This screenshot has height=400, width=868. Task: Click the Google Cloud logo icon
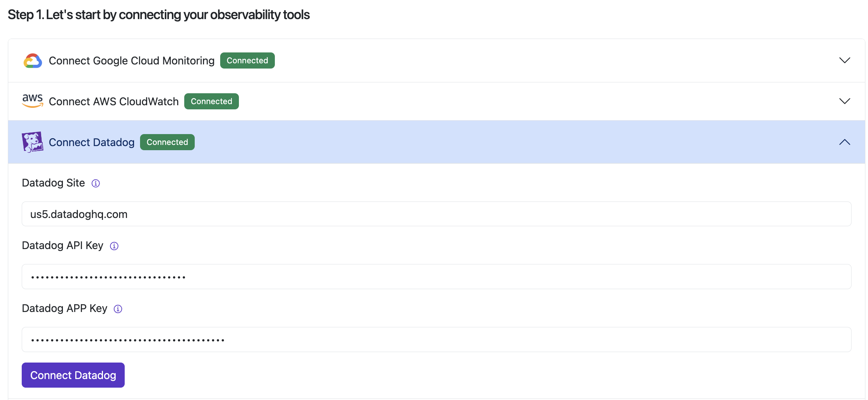[x=33, y=61]
